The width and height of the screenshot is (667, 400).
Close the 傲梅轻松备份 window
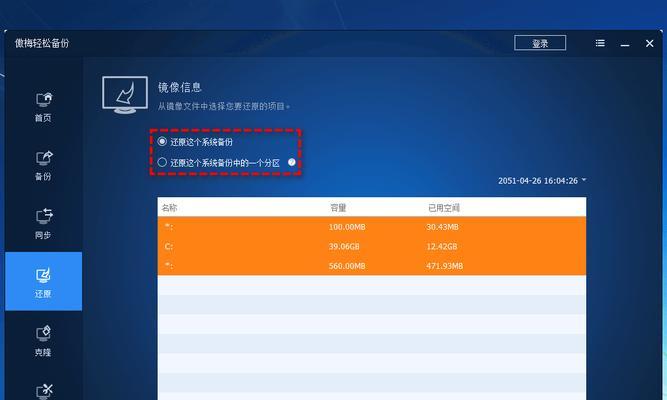(x=650, y=43)
